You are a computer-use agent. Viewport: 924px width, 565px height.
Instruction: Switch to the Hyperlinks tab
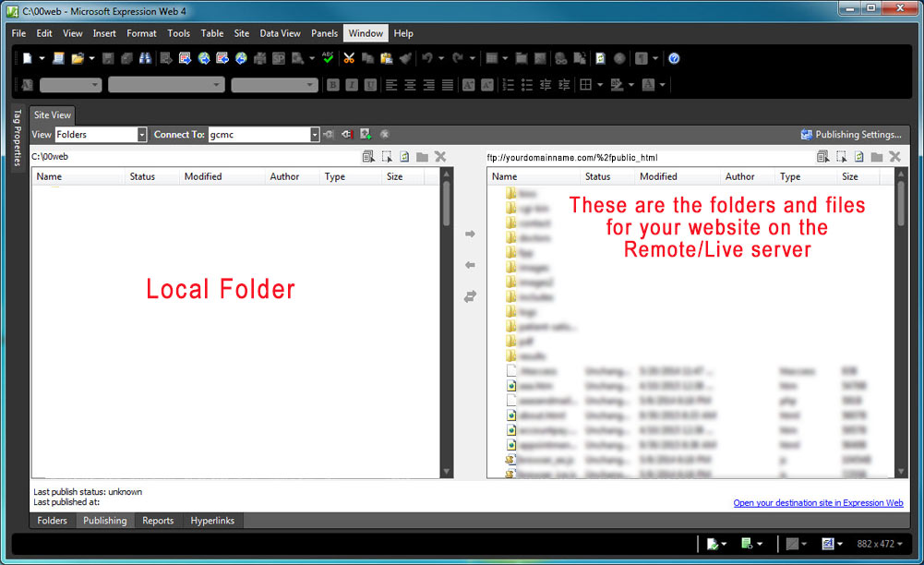[212, 521]
